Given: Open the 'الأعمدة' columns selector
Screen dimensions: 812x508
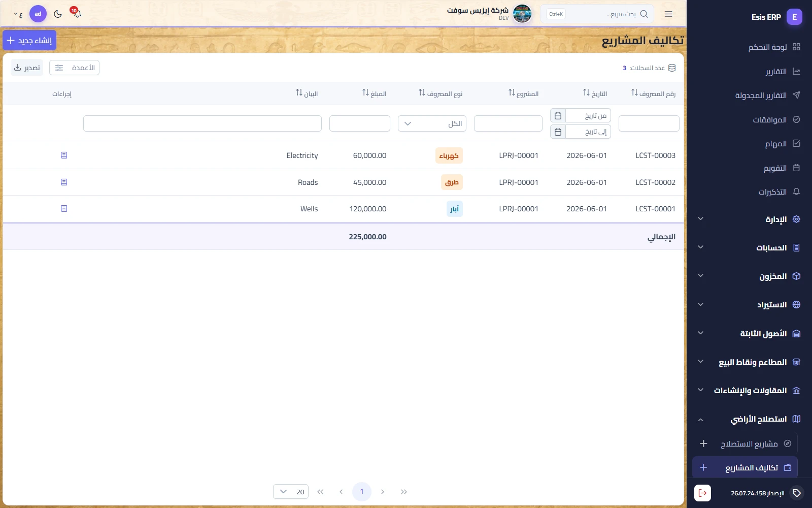Looking at the screenshot, I should [74, 68].
